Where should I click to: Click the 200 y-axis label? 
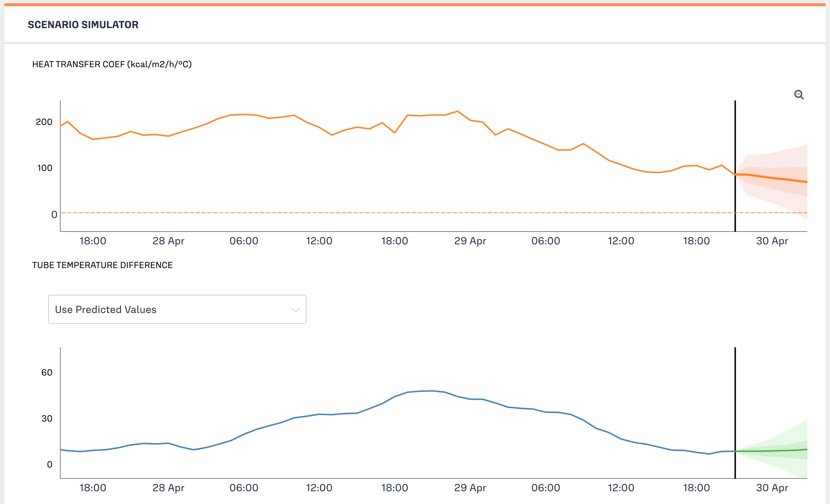[44, 122]
